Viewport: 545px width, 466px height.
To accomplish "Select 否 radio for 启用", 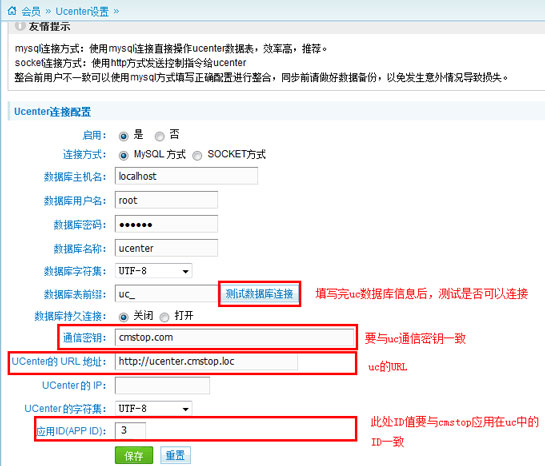I will pos(160,136).
